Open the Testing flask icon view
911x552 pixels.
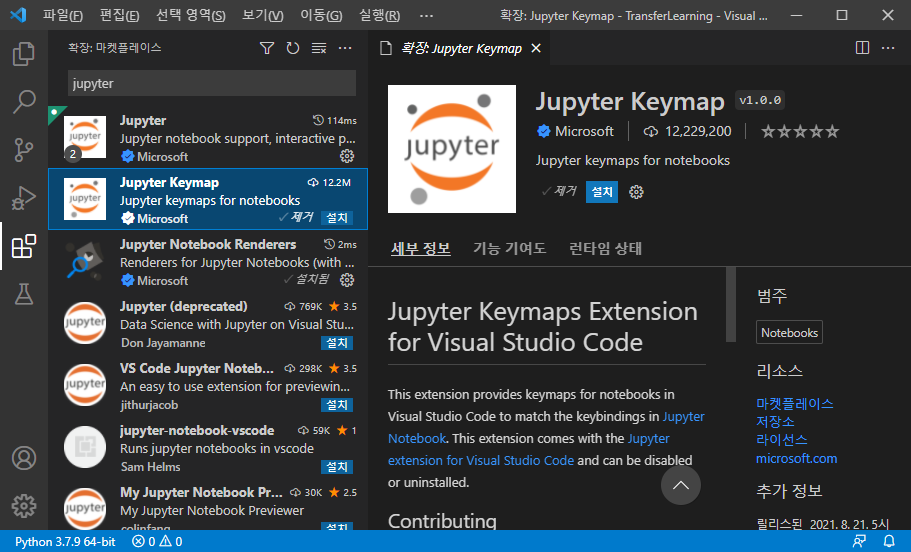click(24, 295)
